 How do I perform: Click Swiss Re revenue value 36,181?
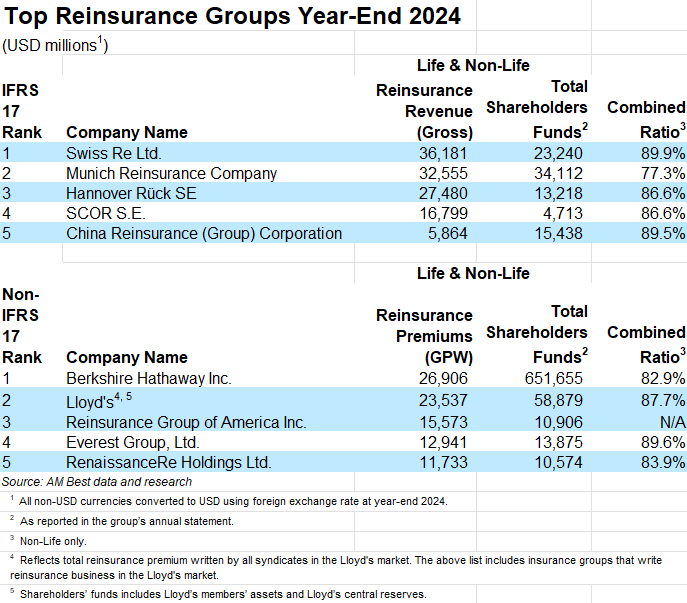point(443,153)
